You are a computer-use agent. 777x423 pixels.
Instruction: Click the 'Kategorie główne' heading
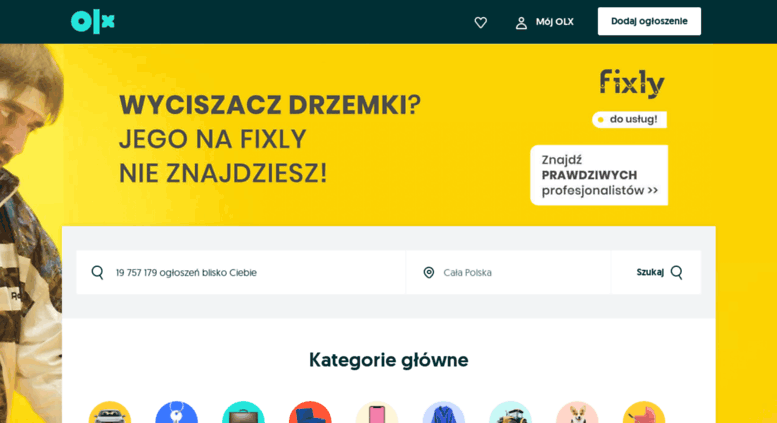point(388,360)
